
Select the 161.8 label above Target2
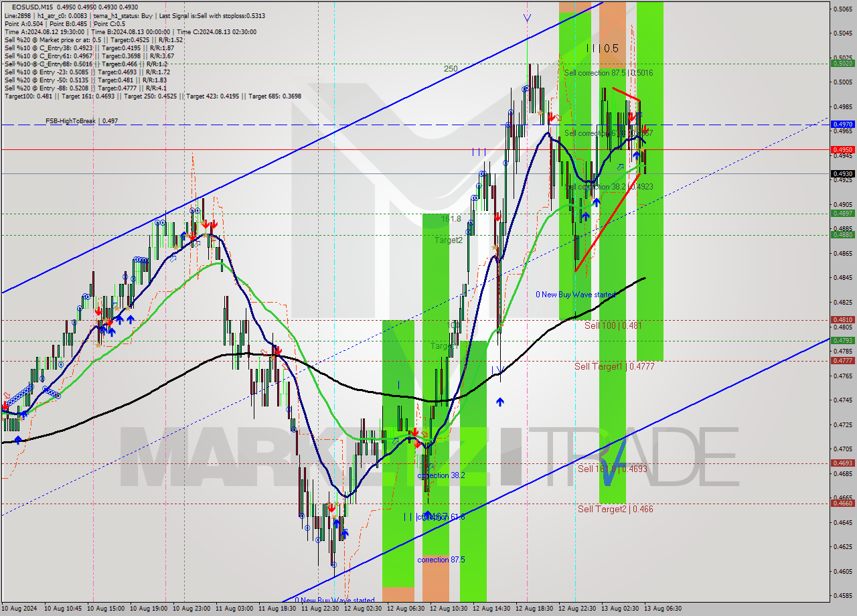pyautogui.click(x=451, y=219)
